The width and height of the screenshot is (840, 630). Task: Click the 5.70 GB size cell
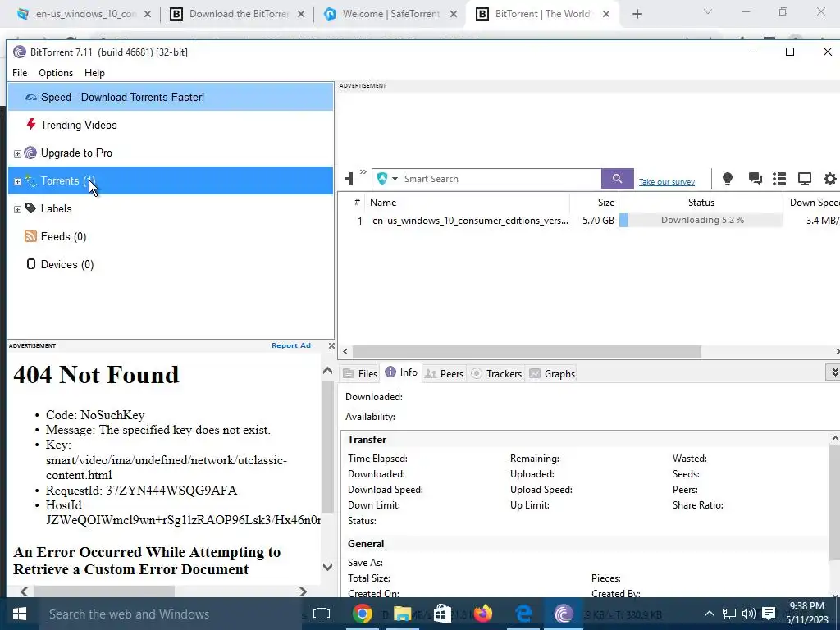[x=598, y=220]
